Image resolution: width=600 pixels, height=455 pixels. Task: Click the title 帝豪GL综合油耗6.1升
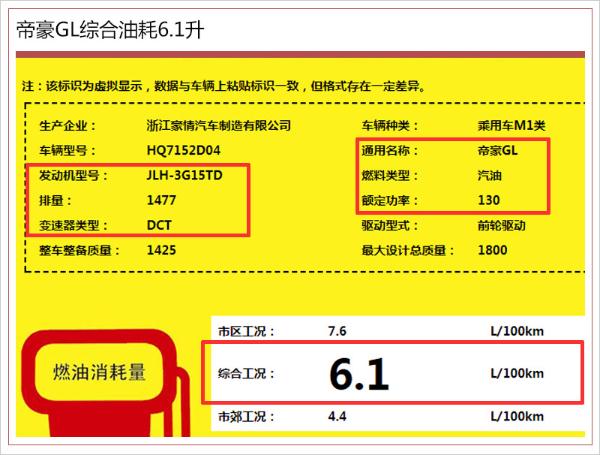[x=110, y=30]
